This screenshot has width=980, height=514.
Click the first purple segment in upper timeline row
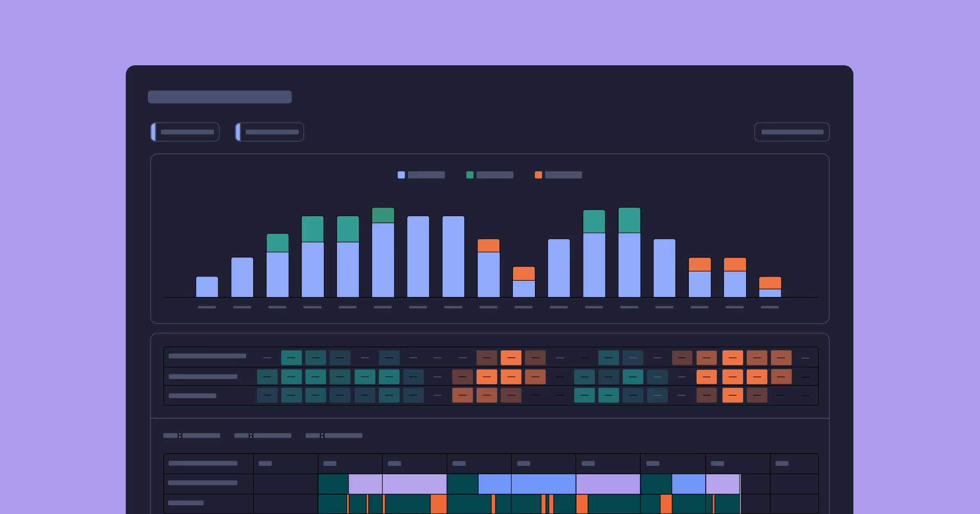[365, 484]
